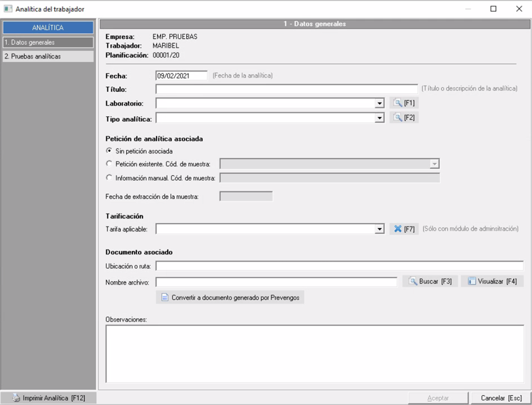Image resolution: width=532 pixels, height=405 pixels.
Task: Switch to '1. Datos generales' section
Action: click(x=48, y=42)
